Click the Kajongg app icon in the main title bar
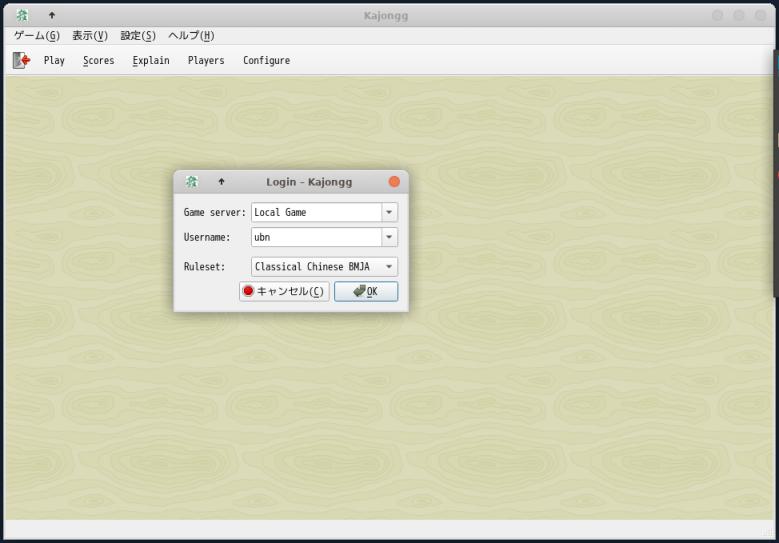 (22, 15)
